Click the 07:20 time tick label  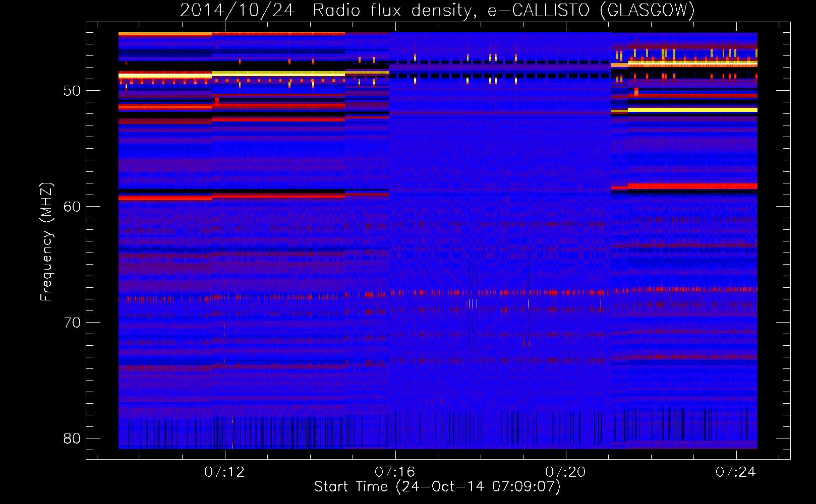coord(565,472)
